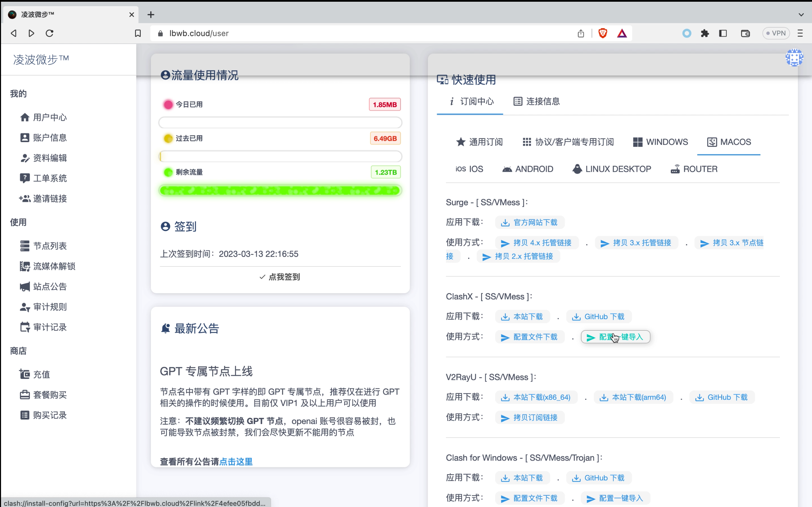
Task: Click the 点我签到 check-in button
Action: pyautogui.click(x=280, y=277)
